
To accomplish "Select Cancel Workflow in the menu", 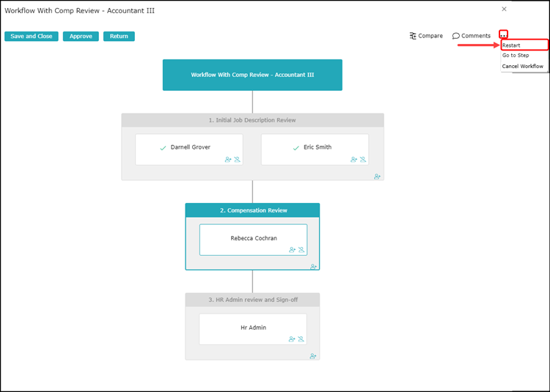I will tap(523, 67).
